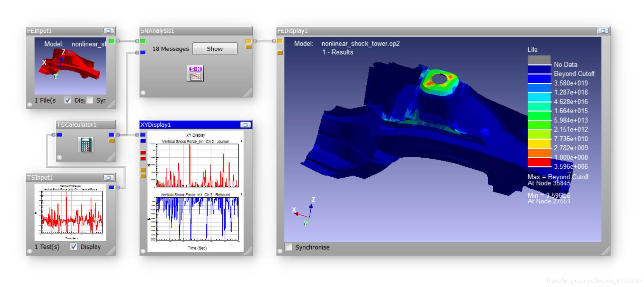Click the SNAnalysis1 lower orange output pin
The width and height of the screenshot is (644, 287).
pyautogui.click(x=248, y=47)
